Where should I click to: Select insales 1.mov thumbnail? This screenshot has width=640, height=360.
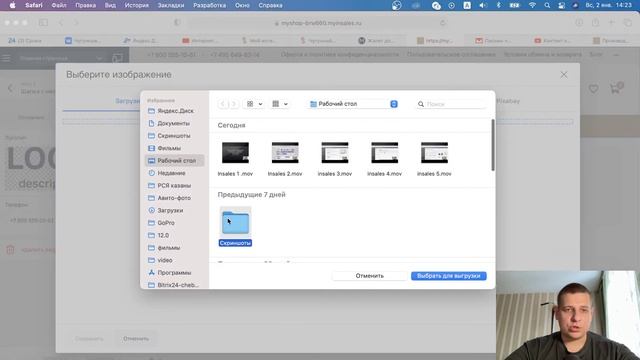point(235,153)
